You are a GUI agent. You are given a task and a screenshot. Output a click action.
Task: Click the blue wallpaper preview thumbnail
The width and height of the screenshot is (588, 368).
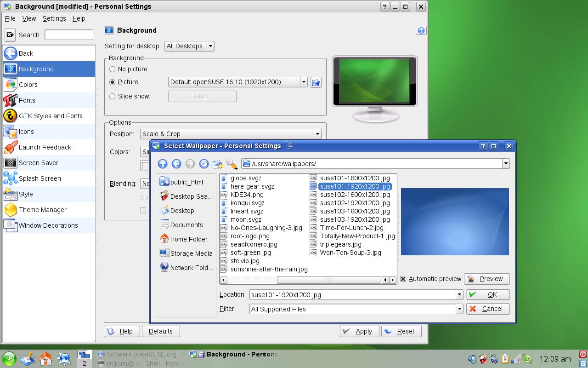(x=455, y=222)
